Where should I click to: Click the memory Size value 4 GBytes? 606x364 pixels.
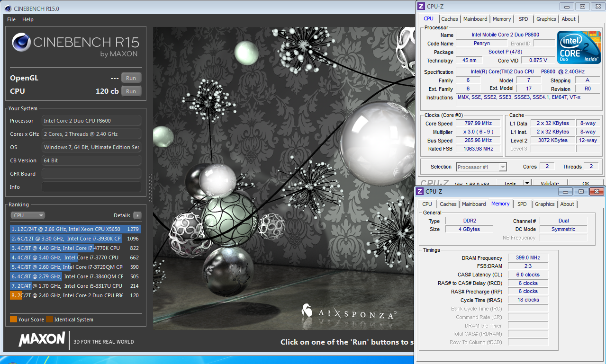469,229
